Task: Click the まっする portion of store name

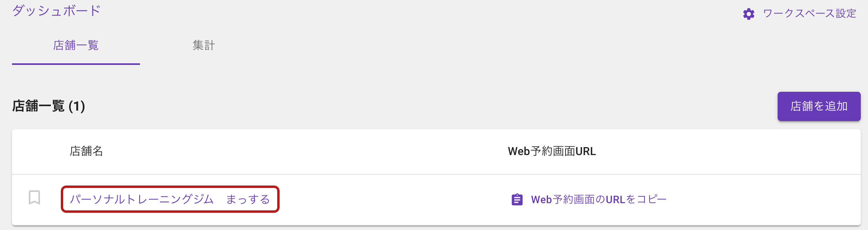Action: pyautogui.click(x=248, y=199)
